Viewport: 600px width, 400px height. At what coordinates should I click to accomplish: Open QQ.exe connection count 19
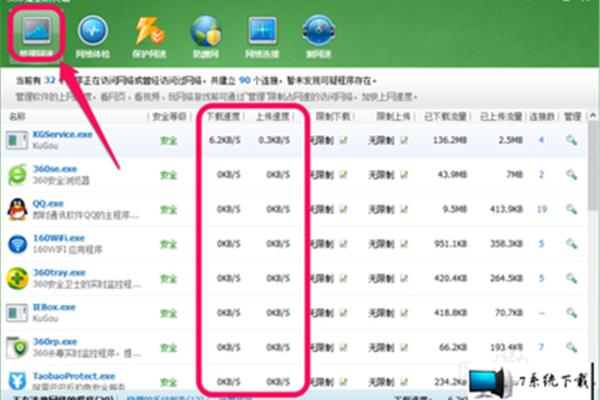coord(542,209)
